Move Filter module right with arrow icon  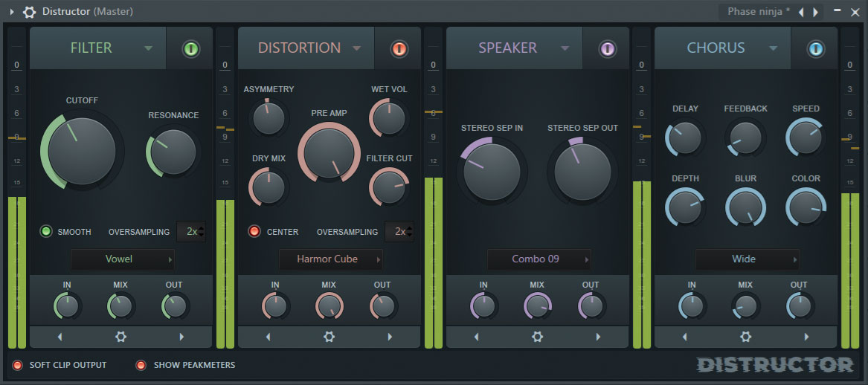click(x=181, y=337)
